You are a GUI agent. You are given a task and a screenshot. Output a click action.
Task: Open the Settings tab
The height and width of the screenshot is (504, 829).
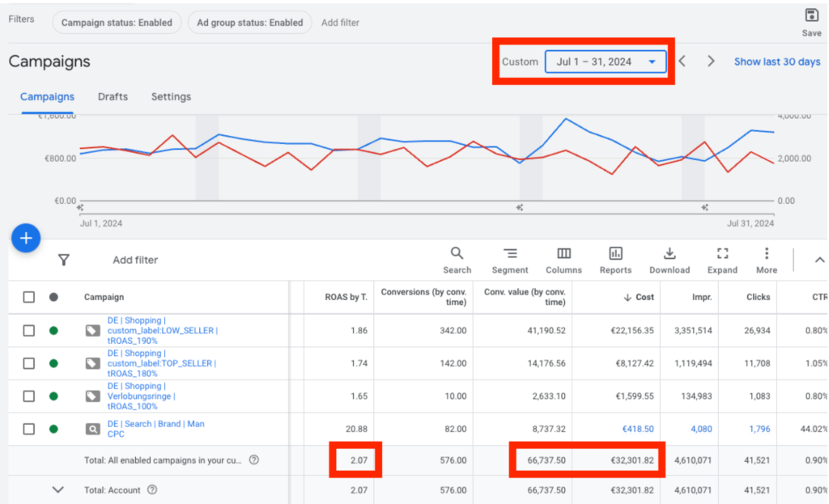tap(171, 96)
